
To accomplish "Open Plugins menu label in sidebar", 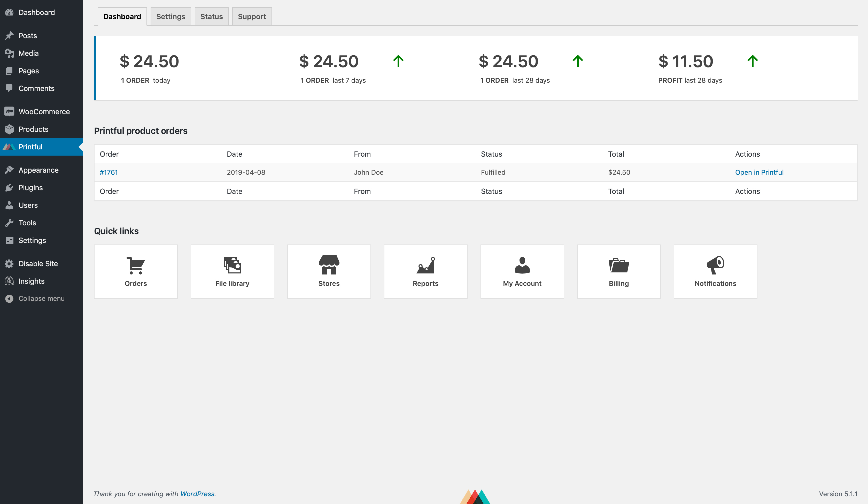I will [31, 188].
